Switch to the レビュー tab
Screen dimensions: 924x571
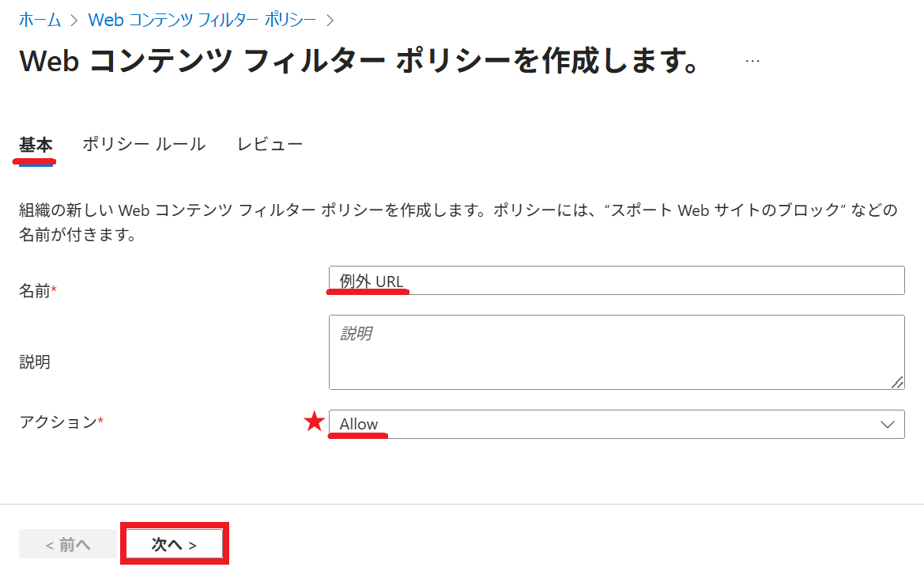click(x=270, y=144)
